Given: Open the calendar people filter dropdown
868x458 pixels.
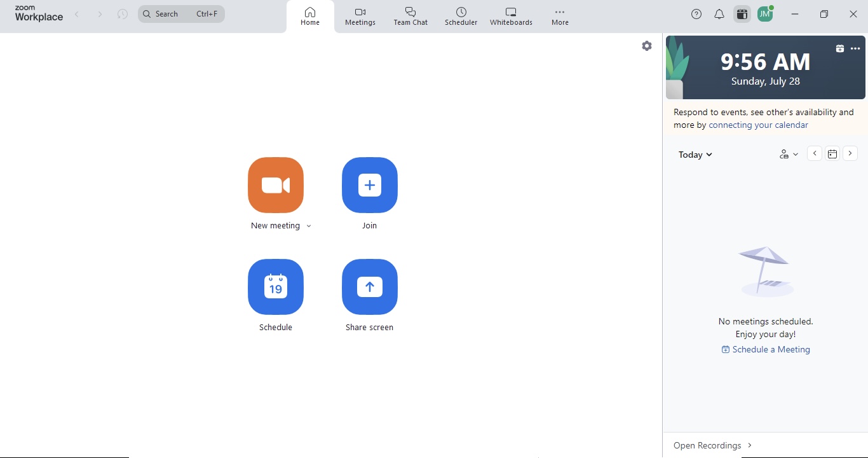Looking at the screenshot, I should point(789,154).
